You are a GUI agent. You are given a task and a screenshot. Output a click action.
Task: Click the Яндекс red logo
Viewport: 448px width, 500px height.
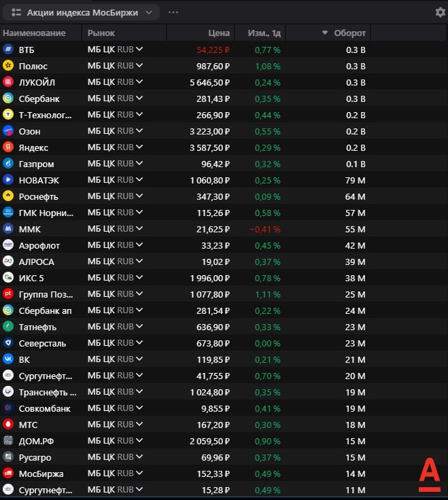[8, 147]
